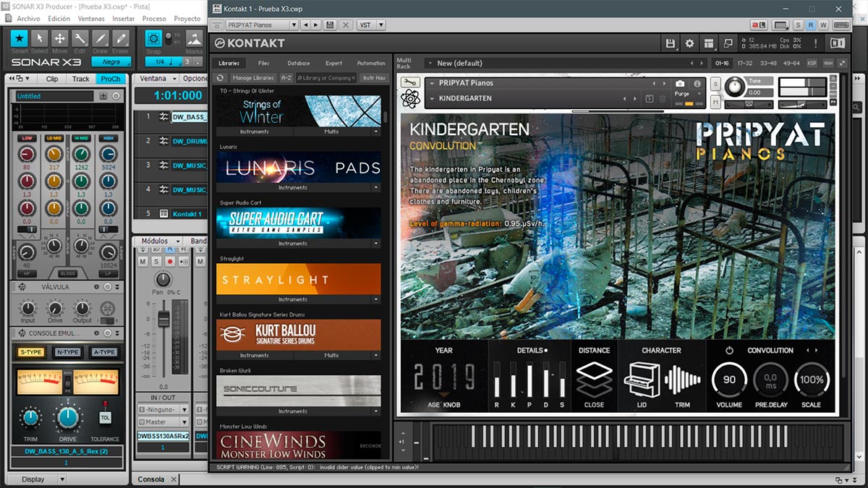Enable A-TYPE console emulation
The width and height of the screenshot is (868, 488).
103,352
